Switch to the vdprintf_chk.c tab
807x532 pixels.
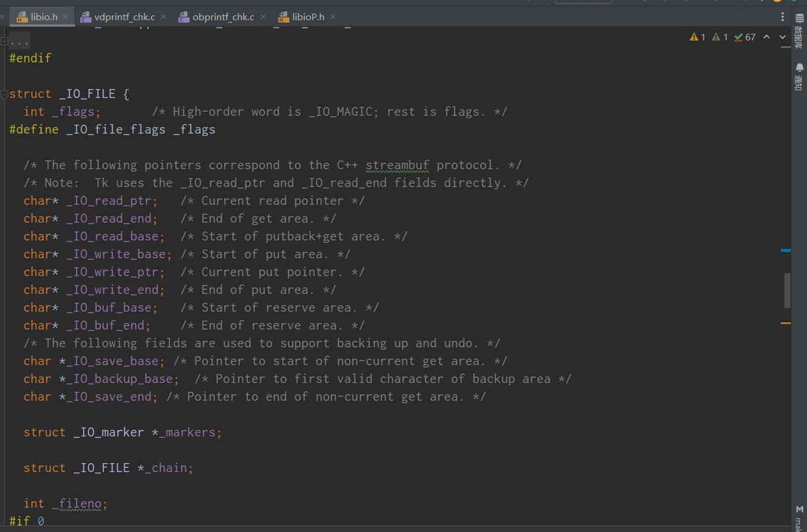(x=124, y=17)
